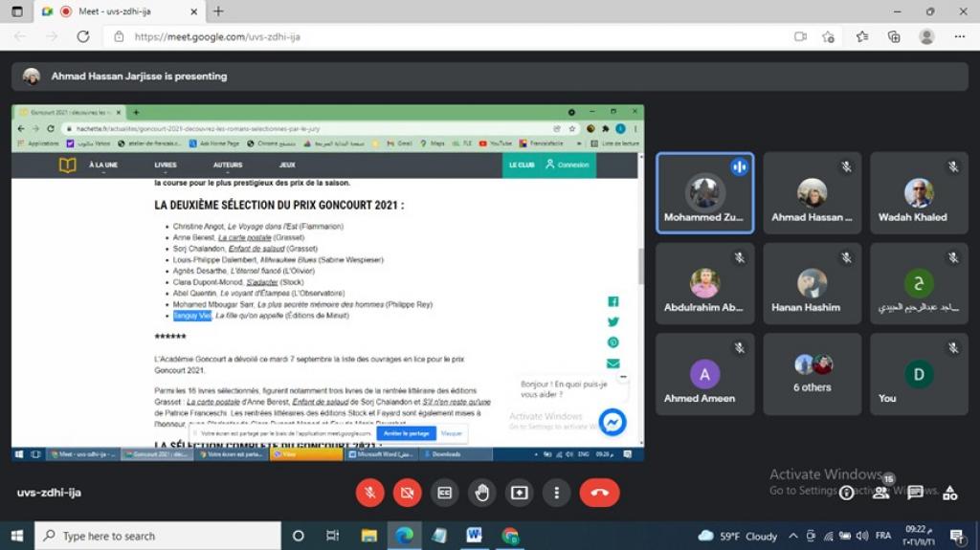Image resolution: width=980 pixels, height=550 pixels.
Task: Open the Activities panel icon
Action: pyautogui.click(x=949, y=493)
